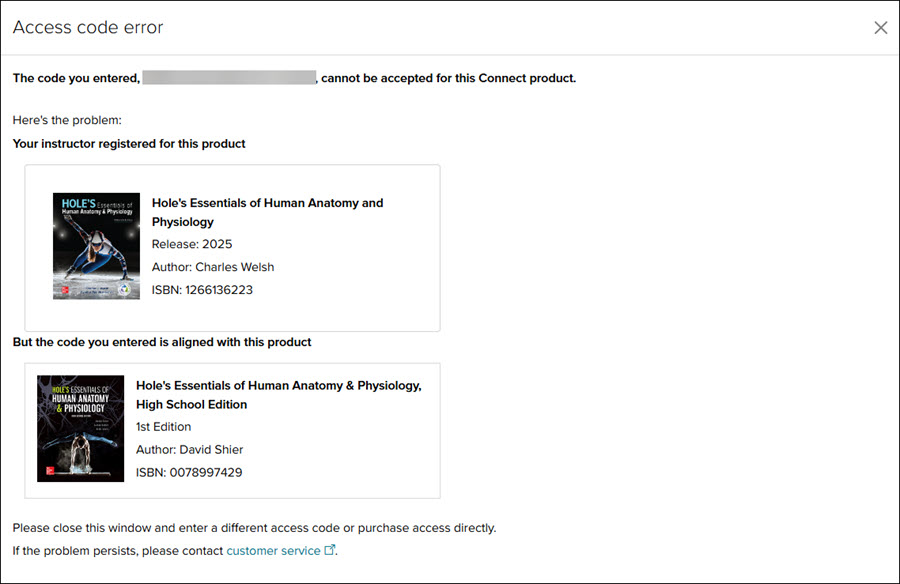Click the Author: David Shier line

click(189, 450)
